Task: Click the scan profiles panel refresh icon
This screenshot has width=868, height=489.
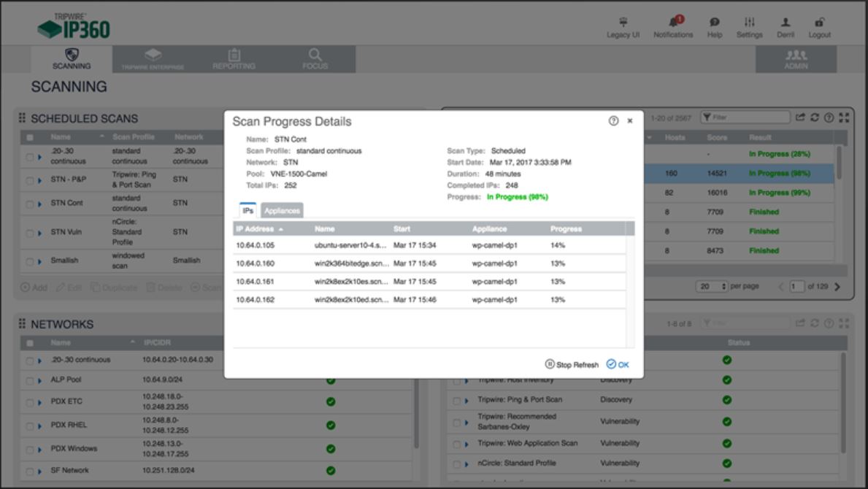Action: 814,323
